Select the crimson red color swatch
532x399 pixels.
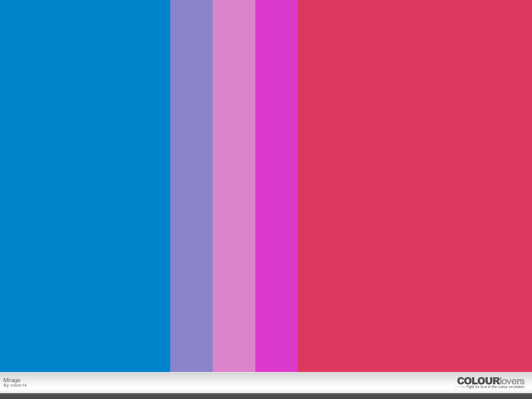415,186
